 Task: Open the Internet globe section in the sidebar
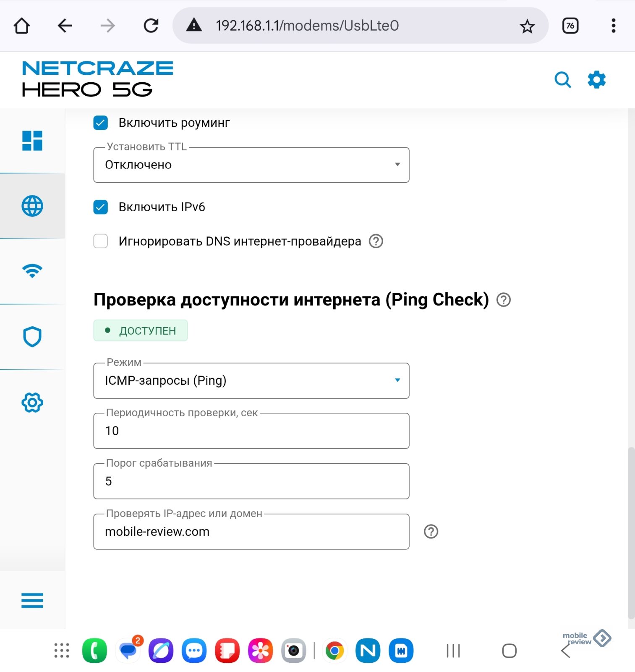(x=32, y=206)
